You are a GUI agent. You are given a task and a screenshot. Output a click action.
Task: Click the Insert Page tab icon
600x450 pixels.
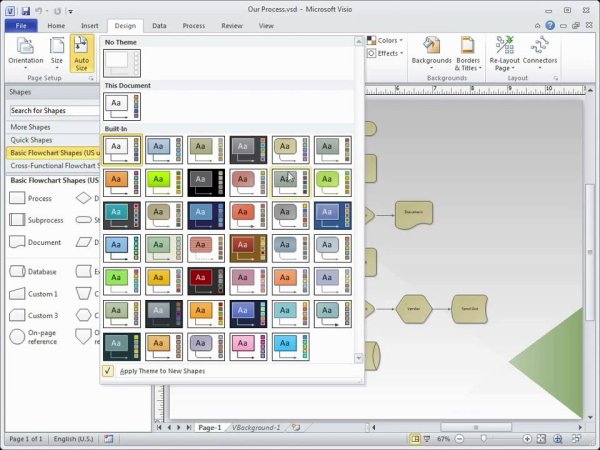296,427
